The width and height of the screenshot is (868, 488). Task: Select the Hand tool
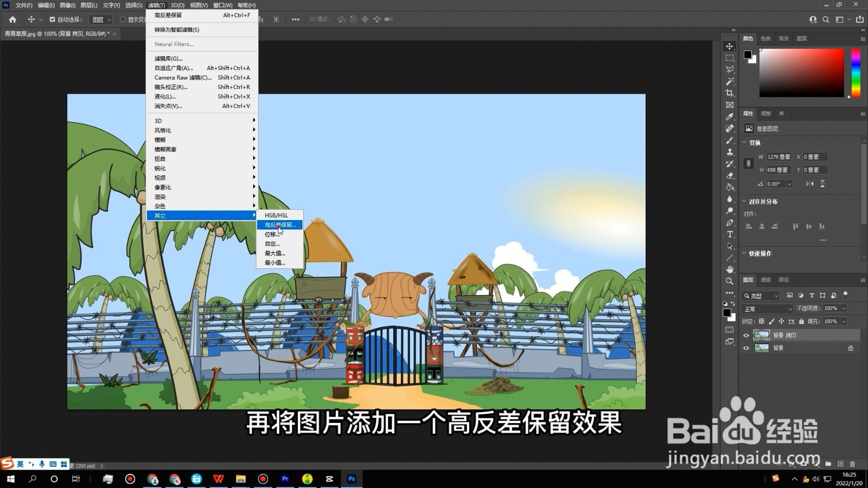pos(730,269)
